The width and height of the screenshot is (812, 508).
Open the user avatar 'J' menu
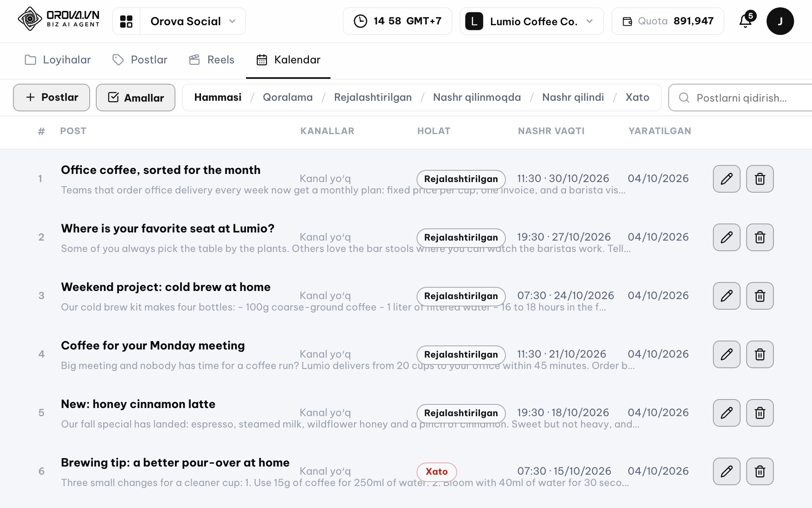point(780,21)
